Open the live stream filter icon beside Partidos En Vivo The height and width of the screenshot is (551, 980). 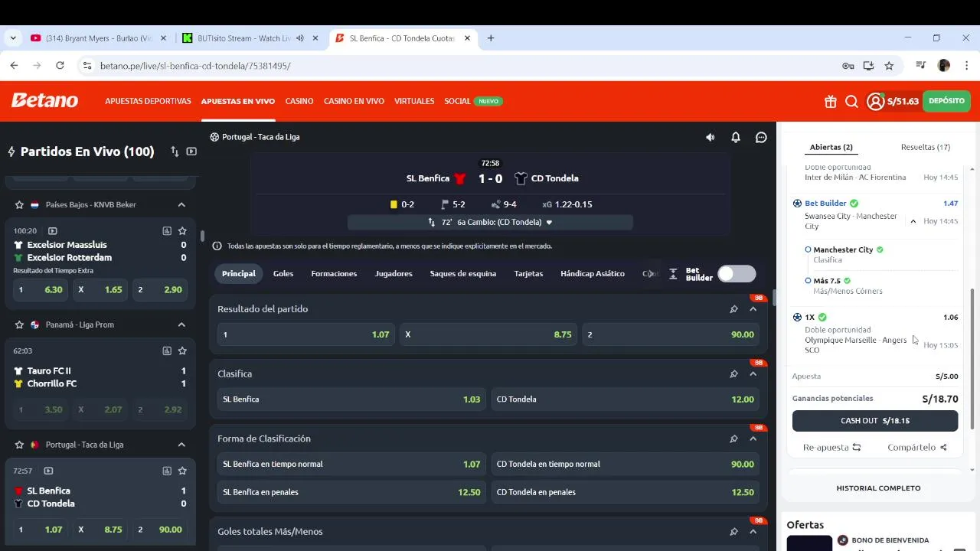191,152
